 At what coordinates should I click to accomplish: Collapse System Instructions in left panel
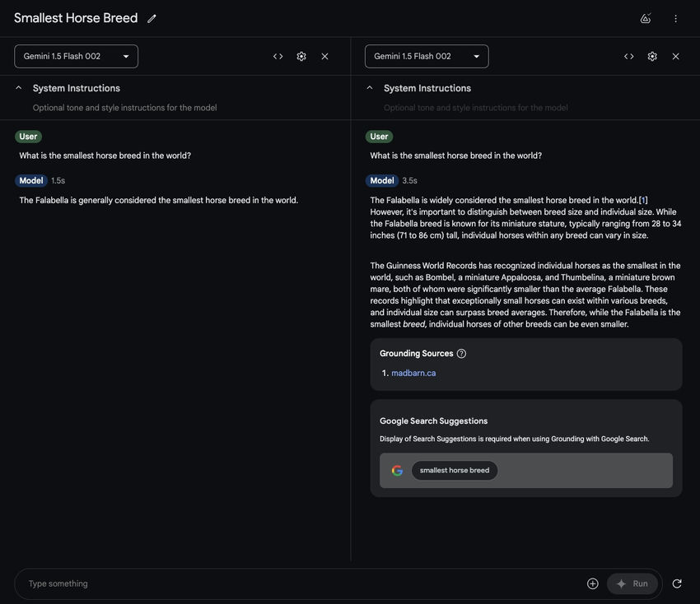[18, 88]
